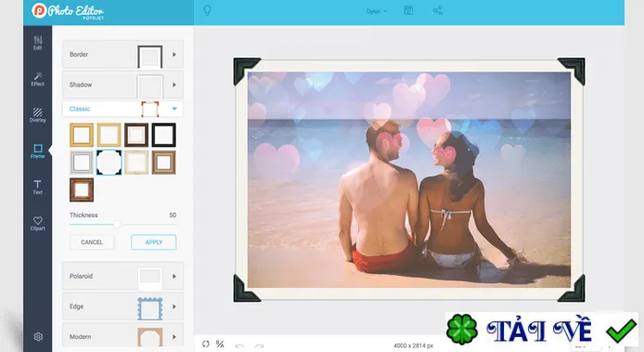The image size is (644, 352).
Task: Click the rotate icon in the bottom bar
Action: pyautogui.click(x=206, y=344)
